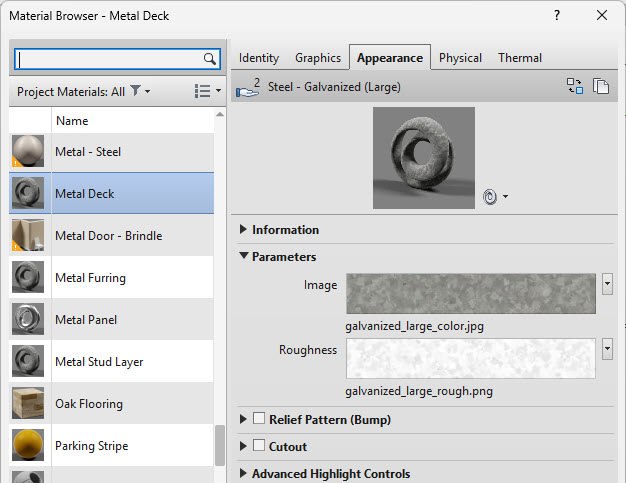The image size is (626, 483).
Task: Expand the Relief Pattern (Bump) section
Action: pos(243,419)
